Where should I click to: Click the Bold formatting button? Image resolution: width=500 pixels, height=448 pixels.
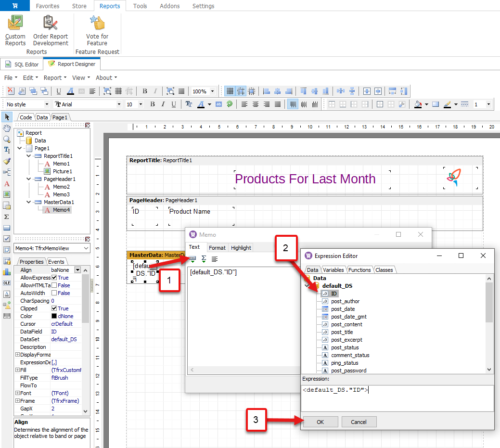[x=153, y=104]
